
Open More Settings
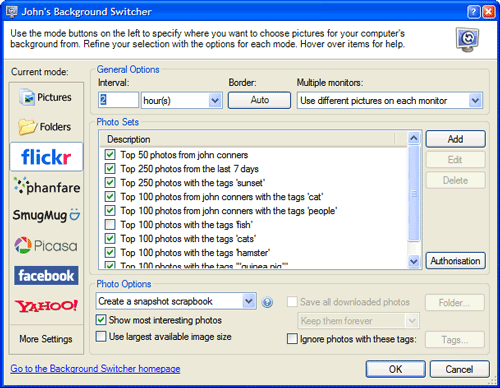(46, 339)
